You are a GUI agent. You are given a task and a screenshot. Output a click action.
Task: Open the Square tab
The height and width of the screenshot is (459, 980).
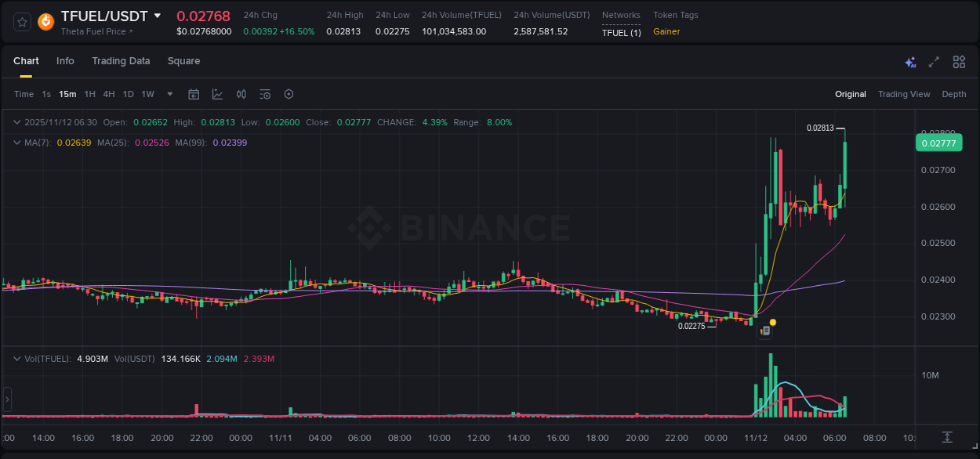click(183, 61)
